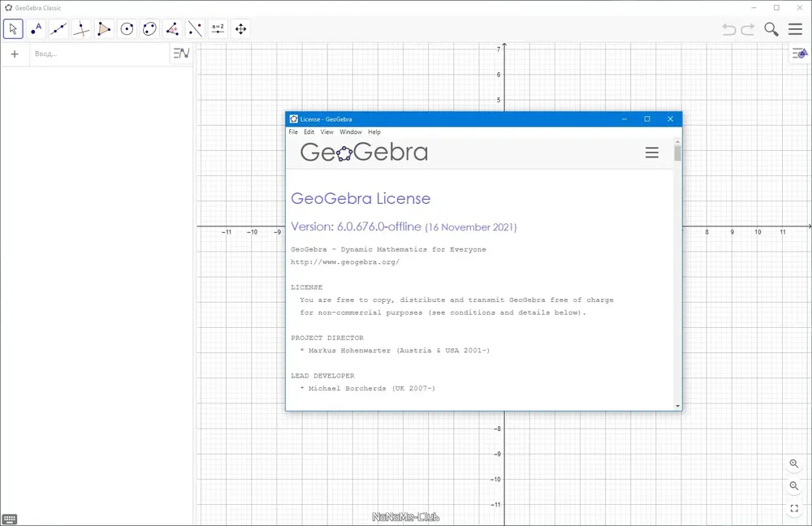Open the main hamburger menu
Image resolution: width=812 pixels, height=526 pixels.
tap(796, 29)
